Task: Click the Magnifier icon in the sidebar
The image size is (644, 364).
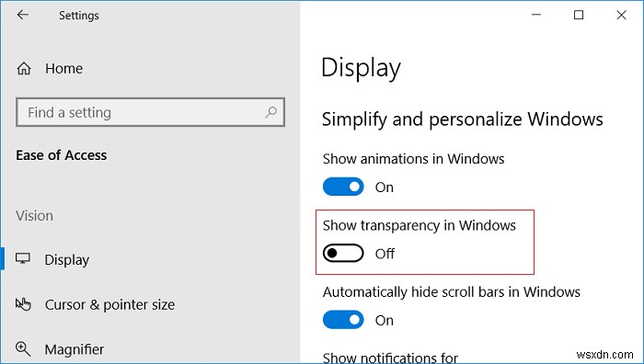Action: (x=23, y=348)
